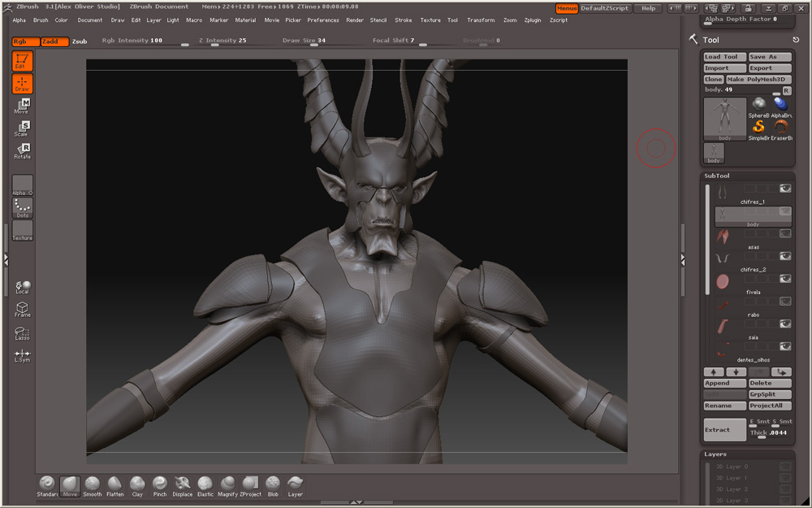Expand the bottom tray divider arrows
This screenshot has height=508, width=812.
pyautogui.click(x=356, y=502)
